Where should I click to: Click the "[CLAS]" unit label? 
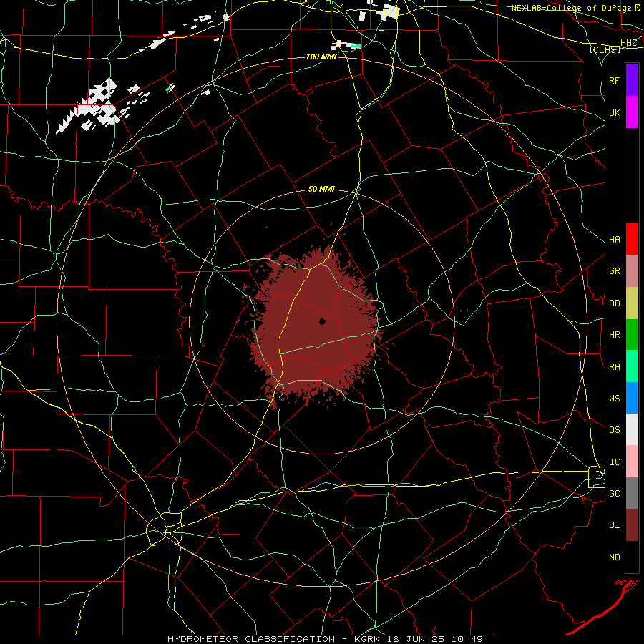(x=605, y=49)
